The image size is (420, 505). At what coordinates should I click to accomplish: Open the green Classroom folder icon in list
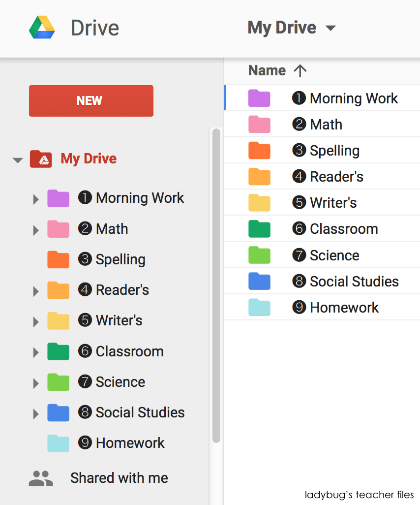pos(259,228)
